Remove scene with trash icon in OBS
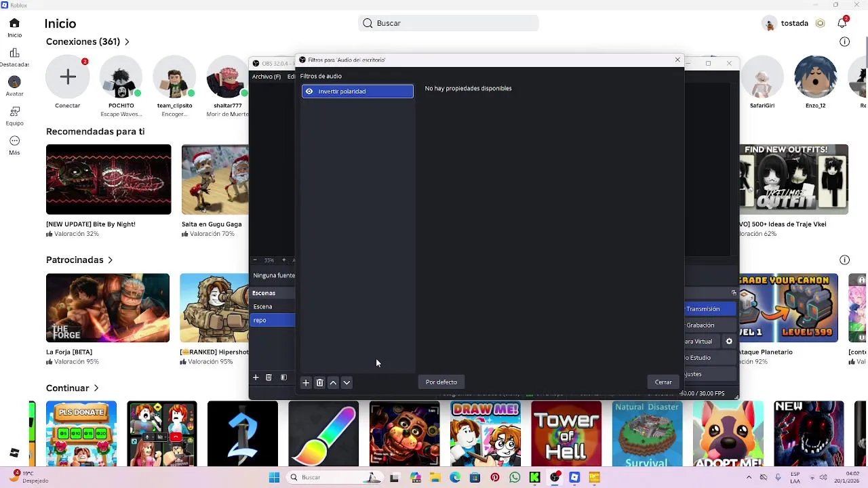This screenshot has width=868, height=488. tap(269, 378)
